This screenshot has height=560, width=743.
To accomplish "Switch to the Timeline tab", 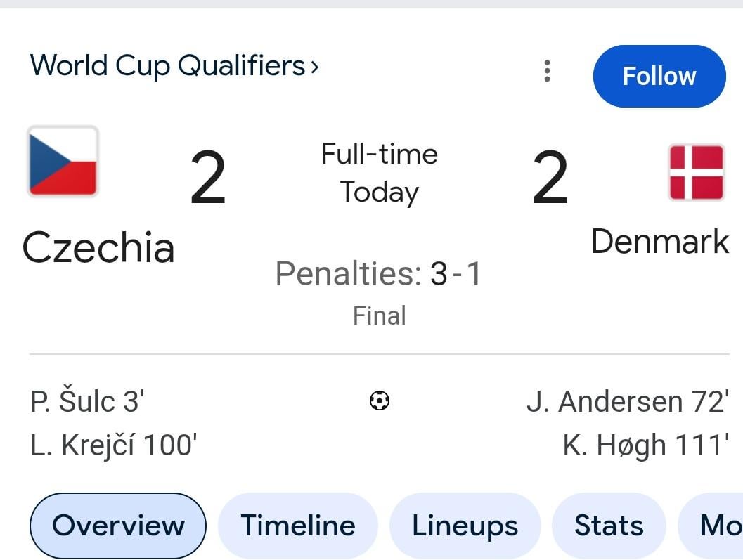I will tap(298, 526).
